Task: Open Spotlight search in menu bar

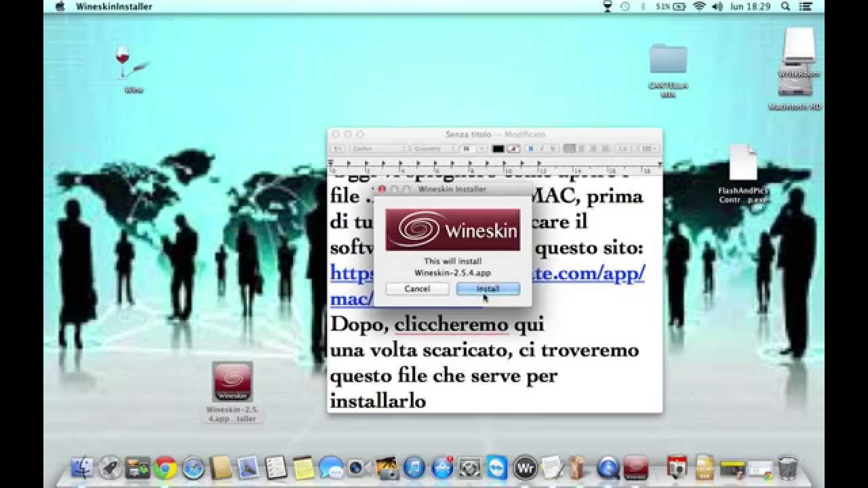Action: [785, 6]
